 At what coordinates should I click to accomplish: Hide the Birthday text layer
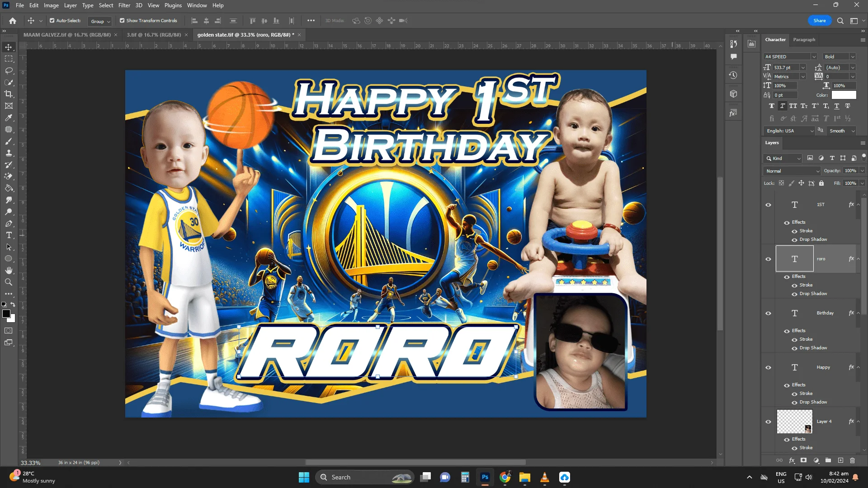768,313
